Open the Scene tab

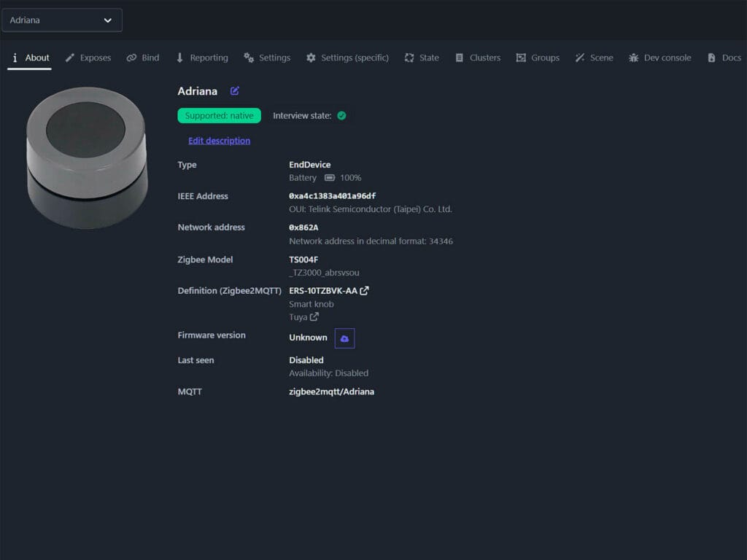click(x=594, y=58)
